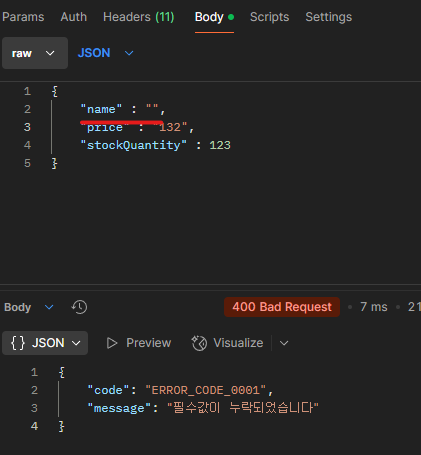Viewport: 421px width, 455px height.
Task: Open the Headers (11) tab
Action: point(139,17)
